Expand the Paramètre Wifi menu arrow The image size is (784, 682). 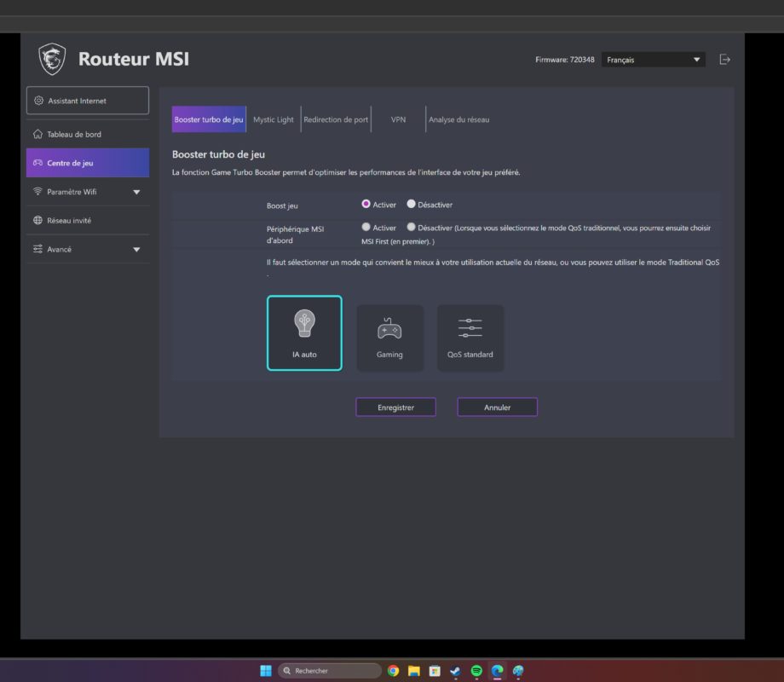click(136, 192)
